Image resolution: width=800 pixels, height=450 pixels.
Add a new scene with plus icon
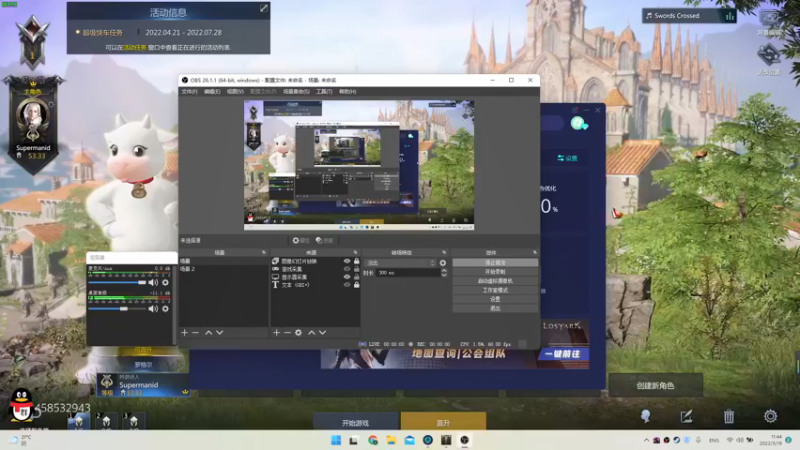point(185,333)
